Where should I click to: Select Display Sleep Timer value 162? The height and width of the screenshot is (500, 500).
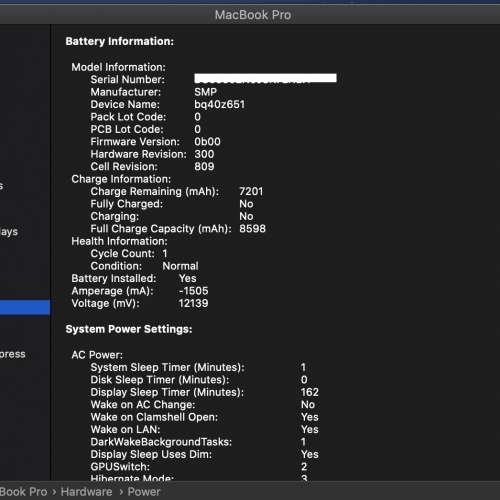[310, 392]
